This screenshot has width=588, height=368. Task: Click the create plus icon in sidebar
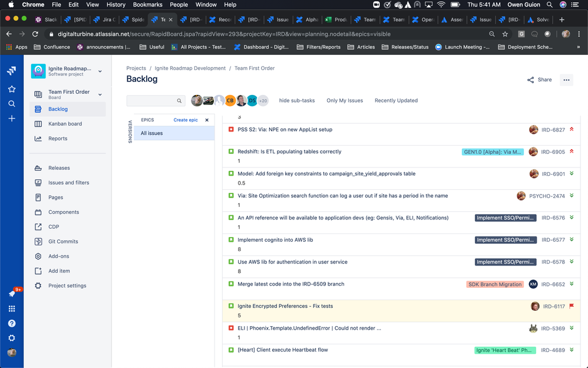12,119
